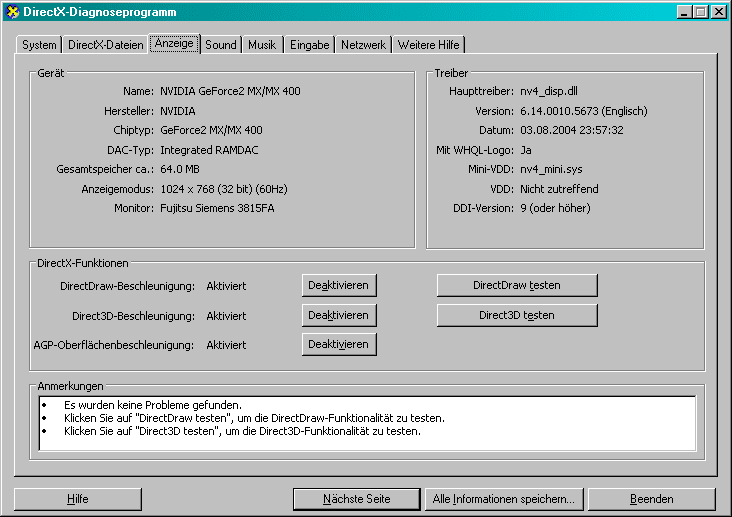Deactivate DirectDraw-Beschleunigung

click(339, 285)
